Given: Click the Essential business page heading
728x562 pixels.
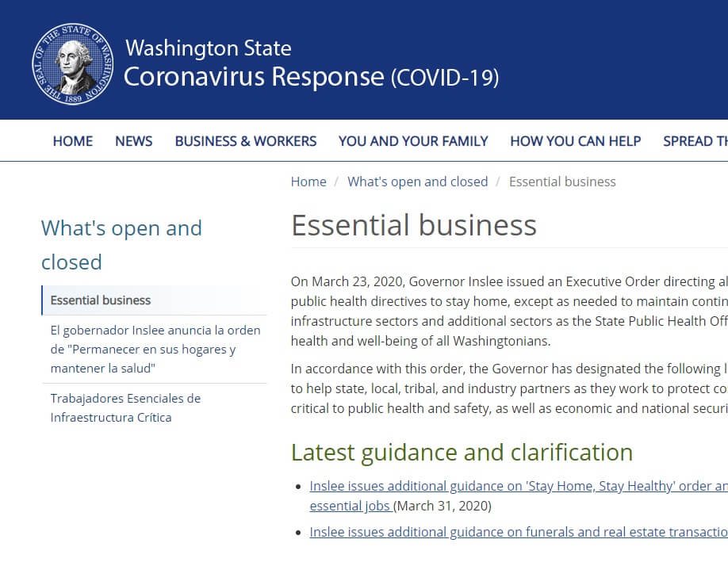Looking at the screenshot, I should click(414, 225).
